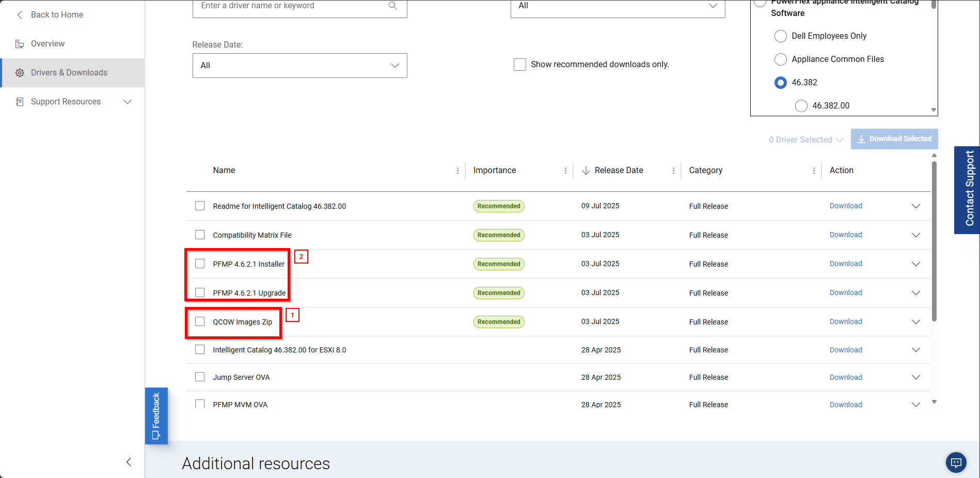Select the Dell Employees Only radio button

[781, 36]
